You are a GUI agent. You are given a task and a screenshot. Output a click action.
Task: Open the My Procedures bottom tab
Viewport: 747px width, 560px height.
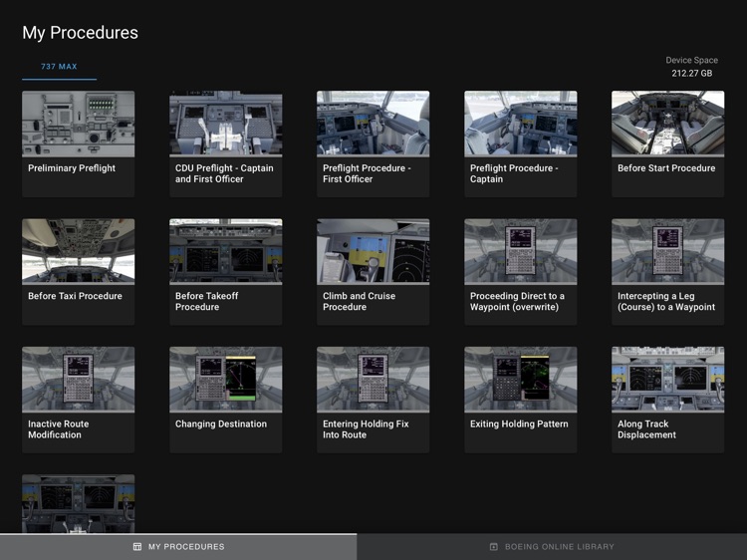[x=178, y=547]
